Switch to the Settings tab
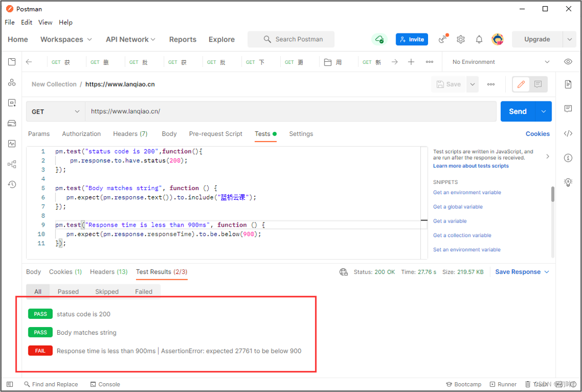582x392 pixels. (x=301, y=134)
